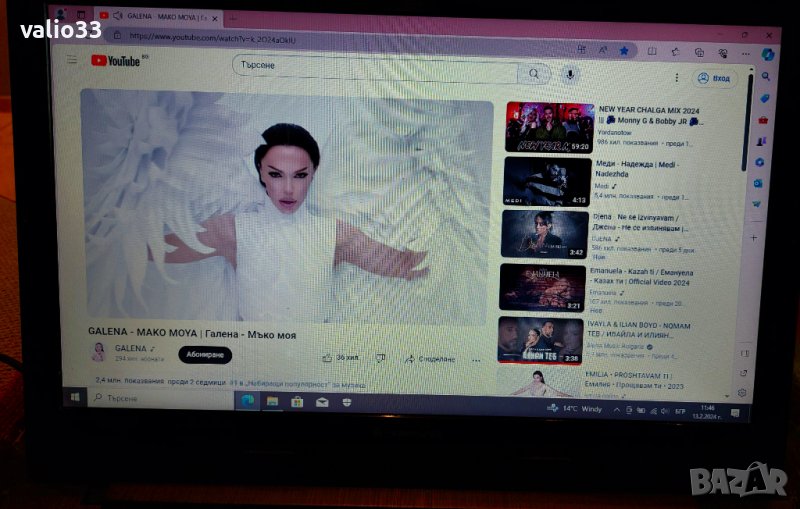The height and width of the screenshot is (509, 800).
Task: Select the GALENA - MAKO MOYA browser tab
Action: [x=152, y=17]
